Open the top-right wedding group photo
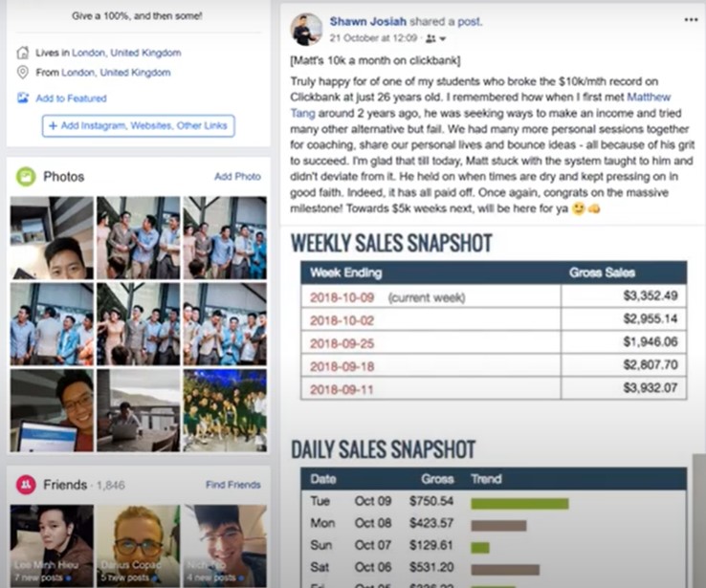Screen dimensions: 706x588 (225, 237)
